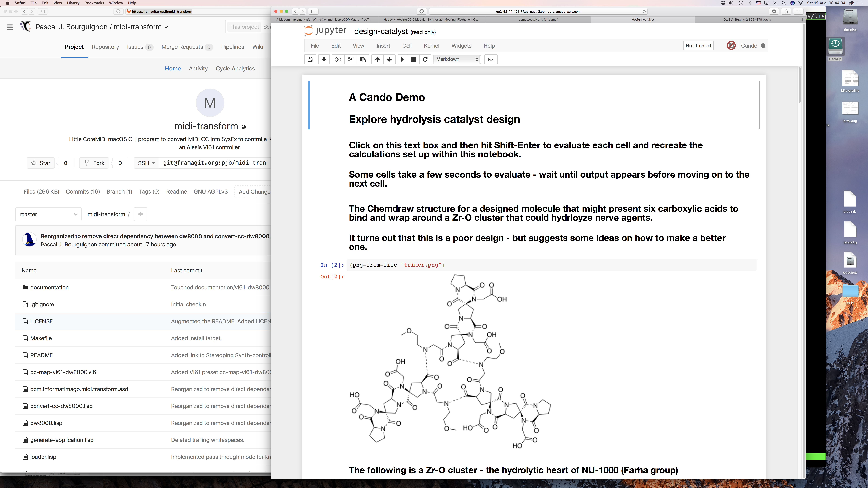Click the plus button next to midi-transform path
The height and width of the screenshot is (488, 868).
pyautogui.click(x=141, y=214)
